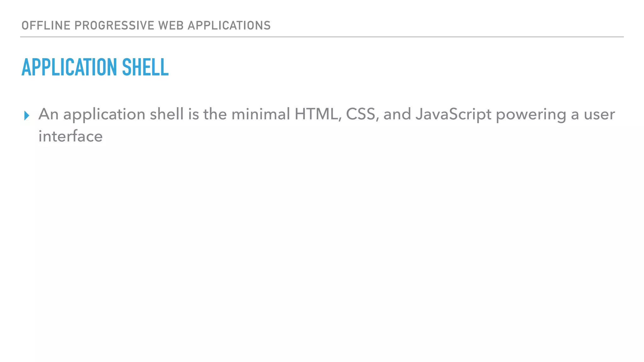Click the word 'JavaScript' in the bullet
The height and width of the screenshot is (362, 644).
(453, 114)
